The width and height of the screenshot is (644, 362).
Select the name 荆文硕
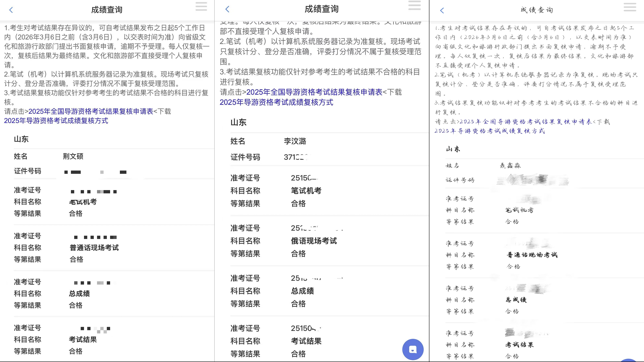(73, 156)
